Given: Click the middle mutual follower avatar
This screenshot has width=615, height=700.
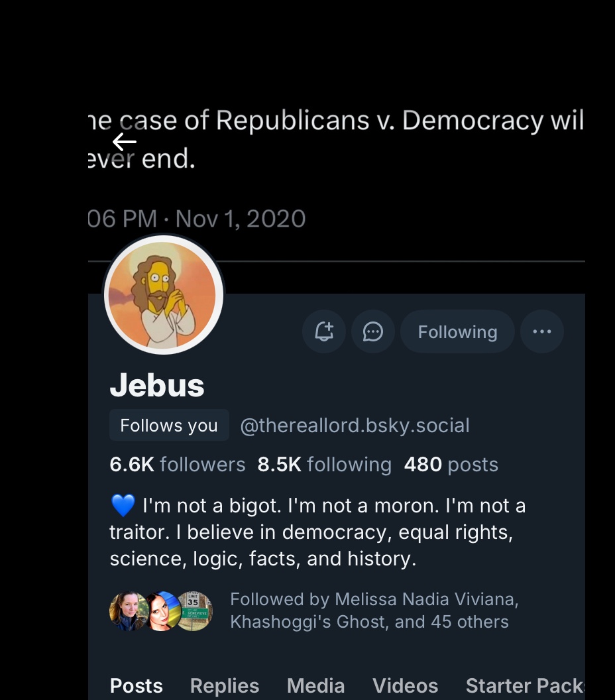Looking at the screenshot, I should [161, 611].
